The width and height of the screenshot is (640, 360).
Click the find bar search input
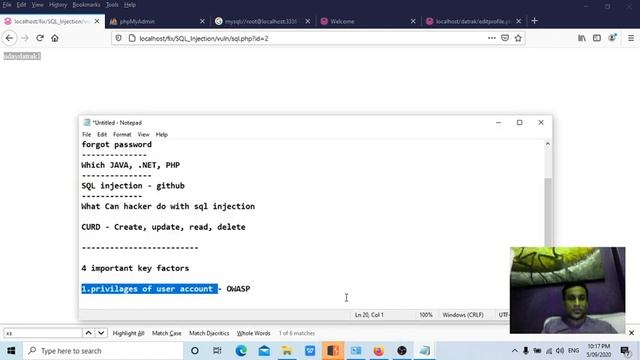click(43, 333)
